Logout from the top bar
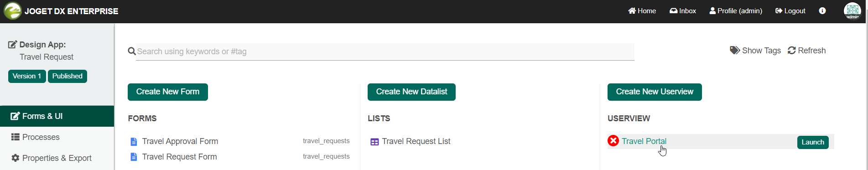The height and width of the screenshot is (170, 868). [790, 11]
